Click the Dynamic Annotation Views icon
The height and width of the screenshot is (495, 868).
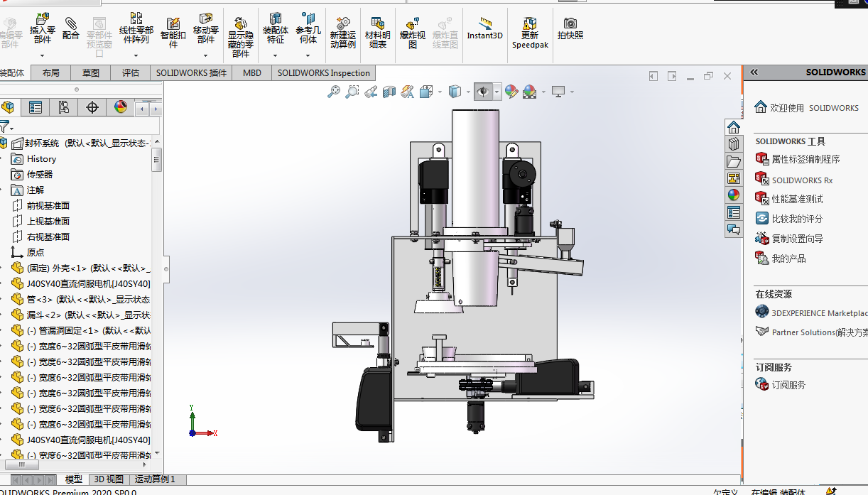click(x=408, y=92)
